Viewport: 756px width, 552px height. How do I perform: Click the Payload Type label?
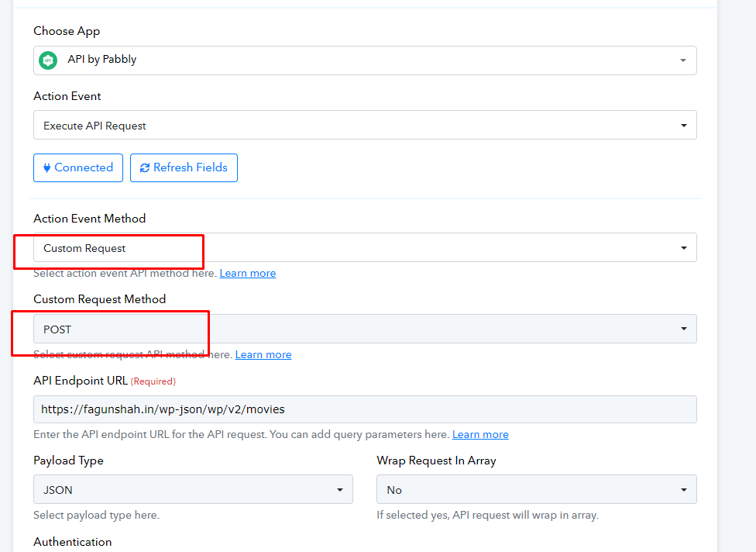(68, 461)
